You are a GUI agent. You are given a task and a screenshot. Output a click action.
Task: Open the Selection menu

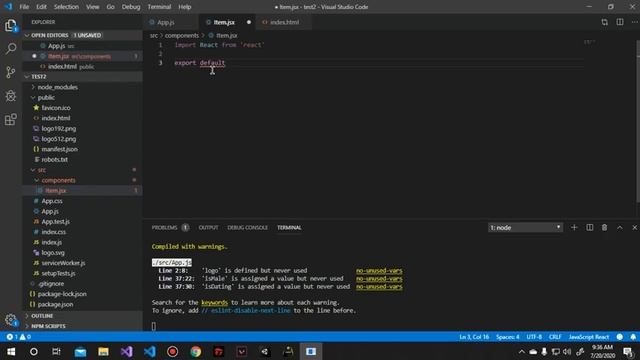(66, 7)
